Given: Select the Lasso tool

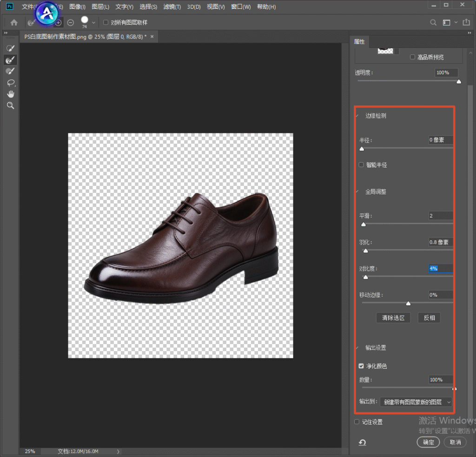Looking at the screenshot, I should [x=11, y=83].
